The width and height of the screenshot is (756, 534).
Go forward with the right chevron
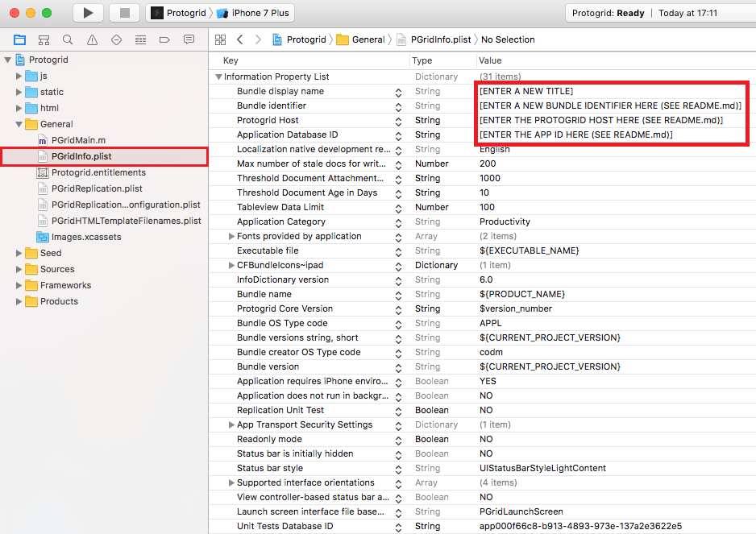(259, 39)
